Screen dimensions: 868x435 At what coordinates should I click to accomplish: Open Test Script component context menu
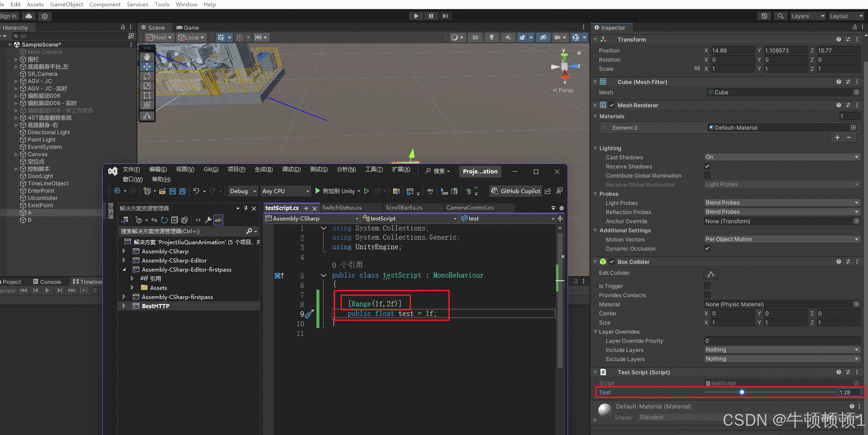point(857,372)
